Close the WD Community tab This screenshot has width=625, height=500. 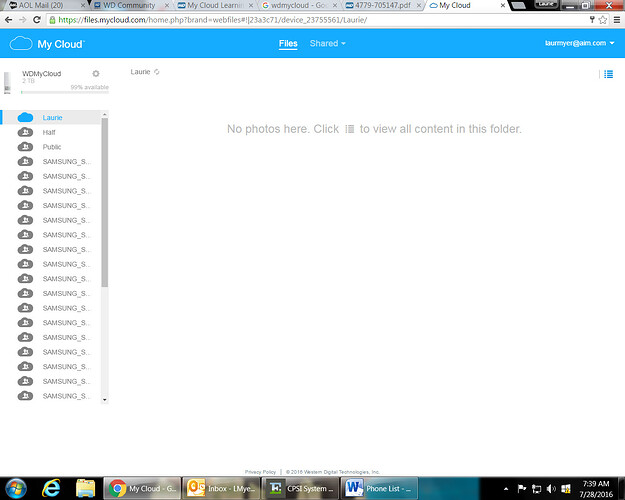(x=167, y=6)
